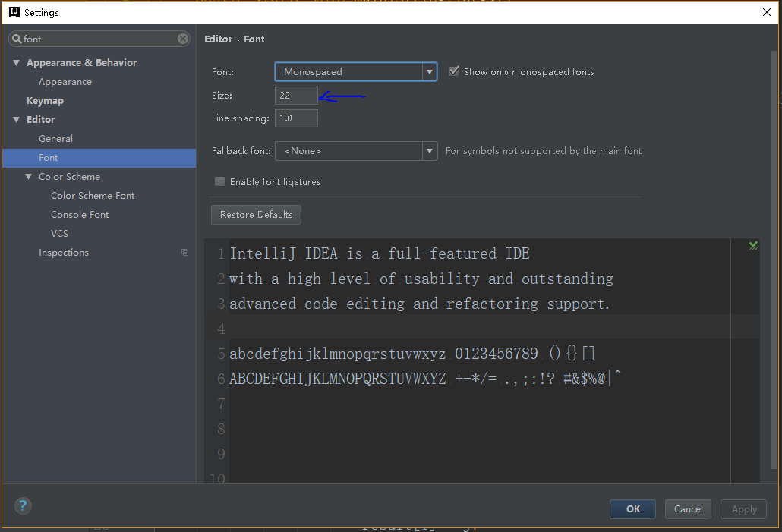Viewport: 782px width, 532px height.
Task: Click the Apply button
Action: [x=743, y=509]
